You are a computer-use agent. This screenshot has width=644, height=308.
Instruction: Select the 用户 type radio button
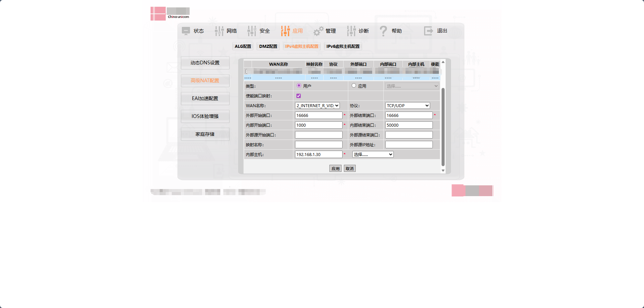299,86
